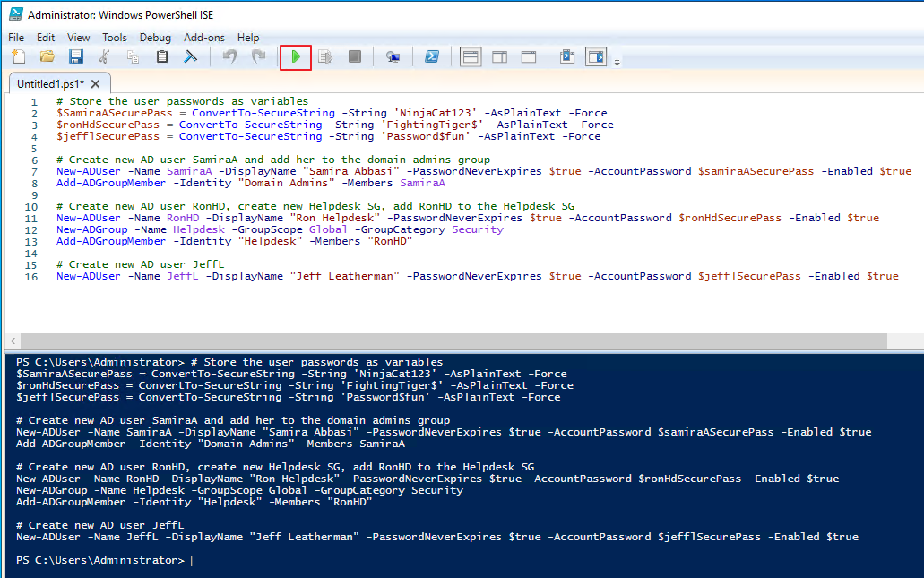Maximize script pane layout icon
The width and height of the screenshot is (924, 578).
529,56
